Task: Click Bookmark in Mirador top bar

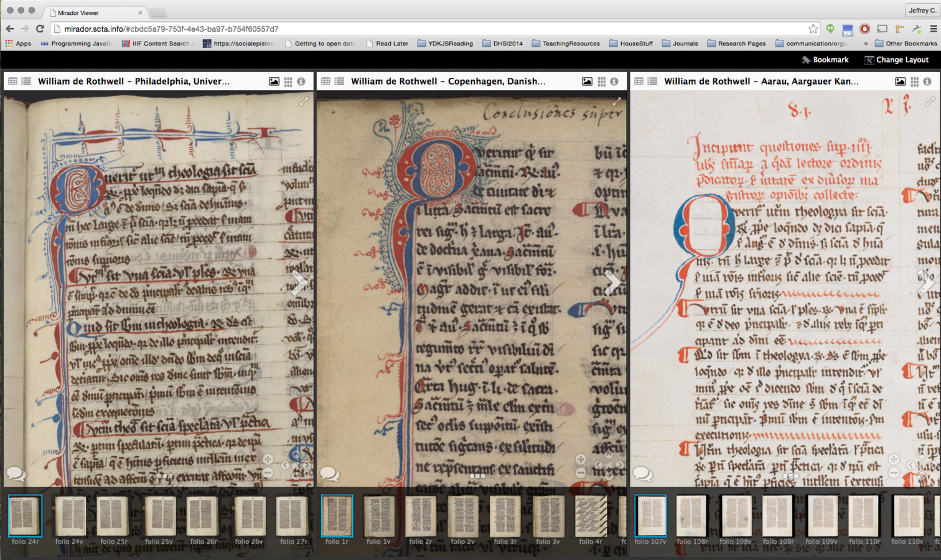Action: pyautogui.click(x=825, y=60)
